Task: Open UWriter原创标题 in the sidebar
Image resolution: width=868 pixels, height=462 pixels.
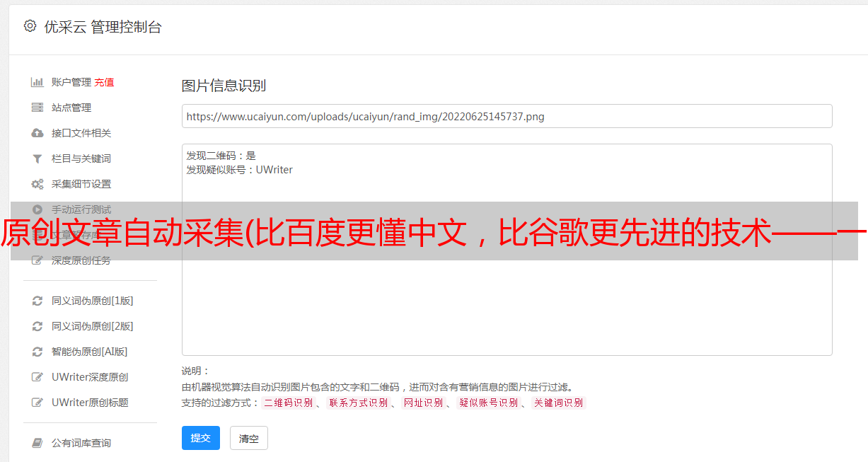Action: coord(90,403)
